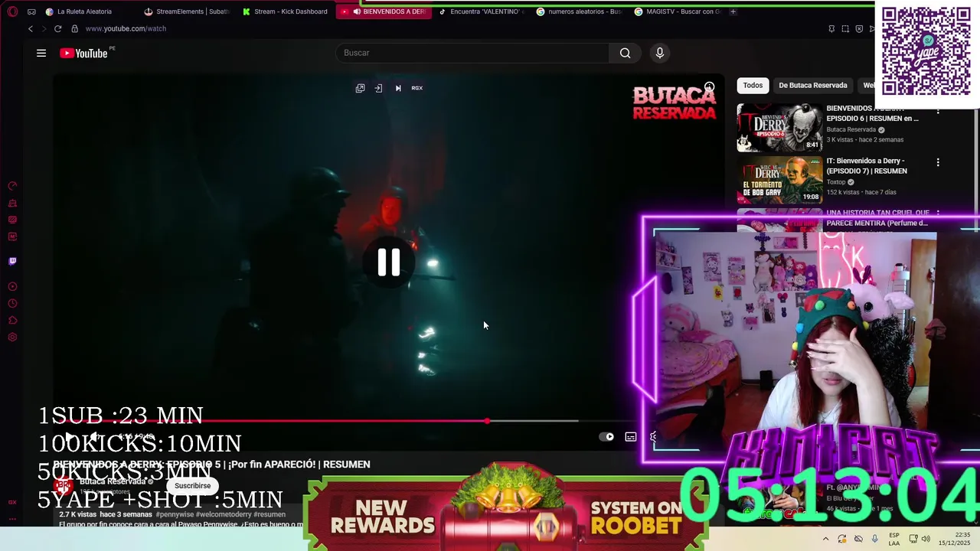Viewport: 980px width, 551px height.
Task: Switch to Stream - Kick Dashboard tab
Action: (286, 11)
